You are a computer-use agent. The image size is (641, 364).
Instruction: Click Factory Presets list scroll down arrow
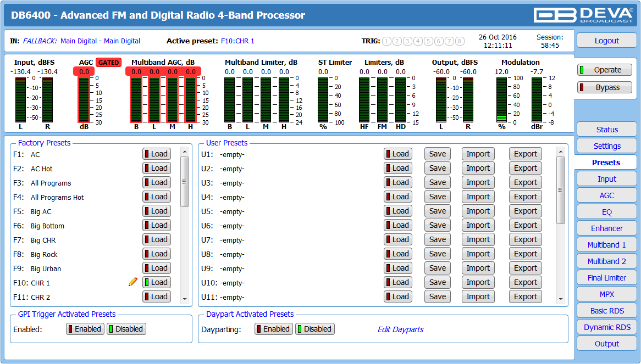[185, 299]
